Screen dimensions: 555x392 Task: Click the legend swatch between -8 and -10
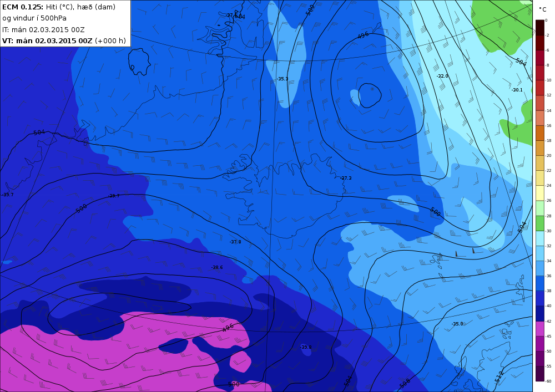540,73
